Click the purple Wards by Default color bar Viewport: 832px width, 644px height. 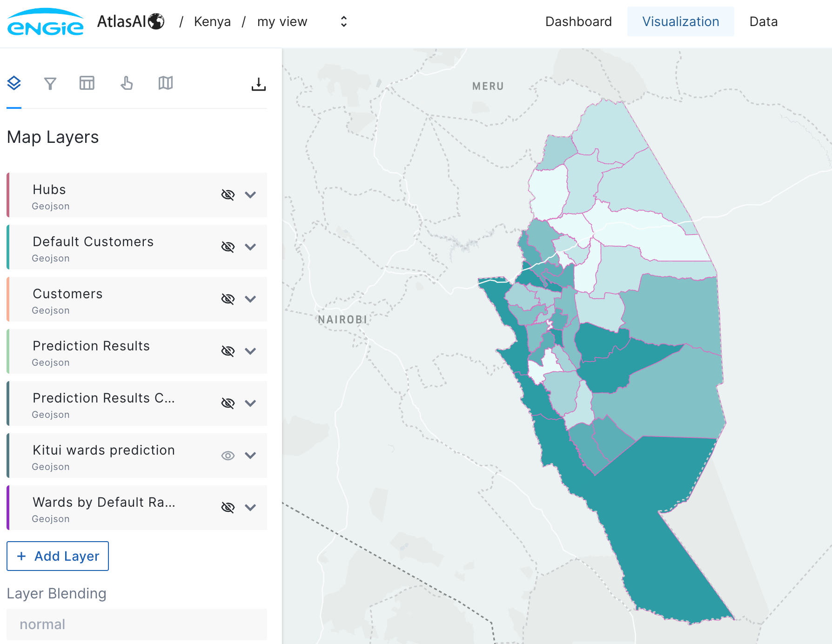pos(8,507)
